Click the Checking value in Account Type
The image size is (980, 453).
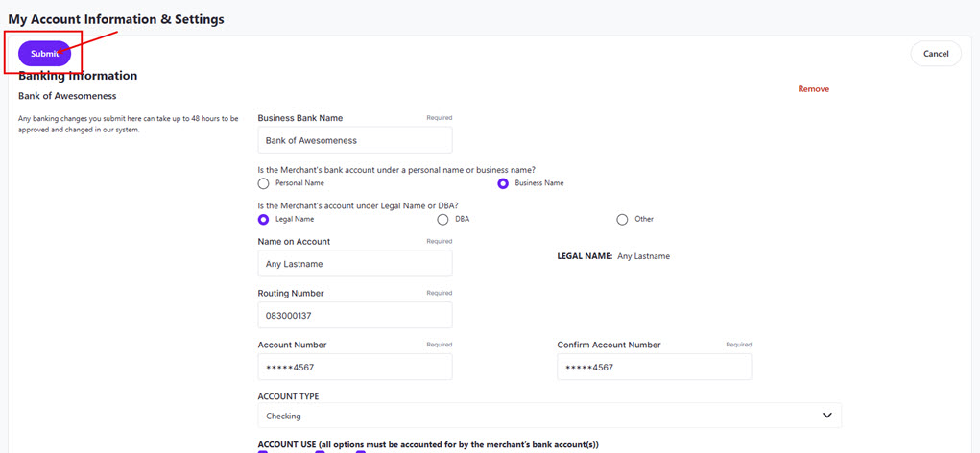coord(284,417)
